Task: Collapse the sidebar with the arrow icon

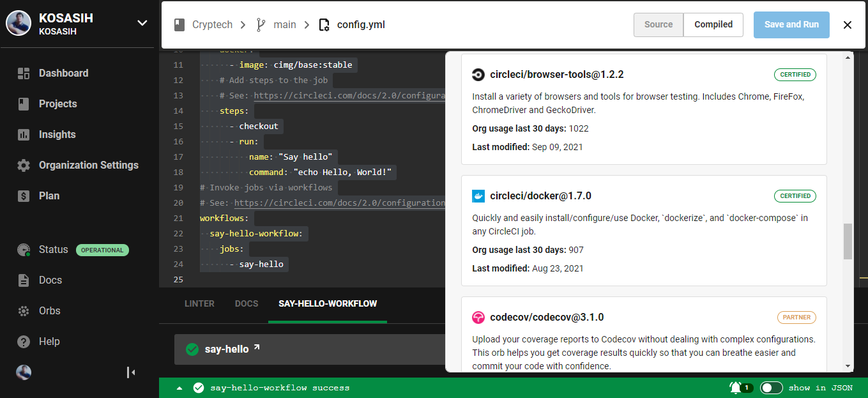Action: click(131, 372)
